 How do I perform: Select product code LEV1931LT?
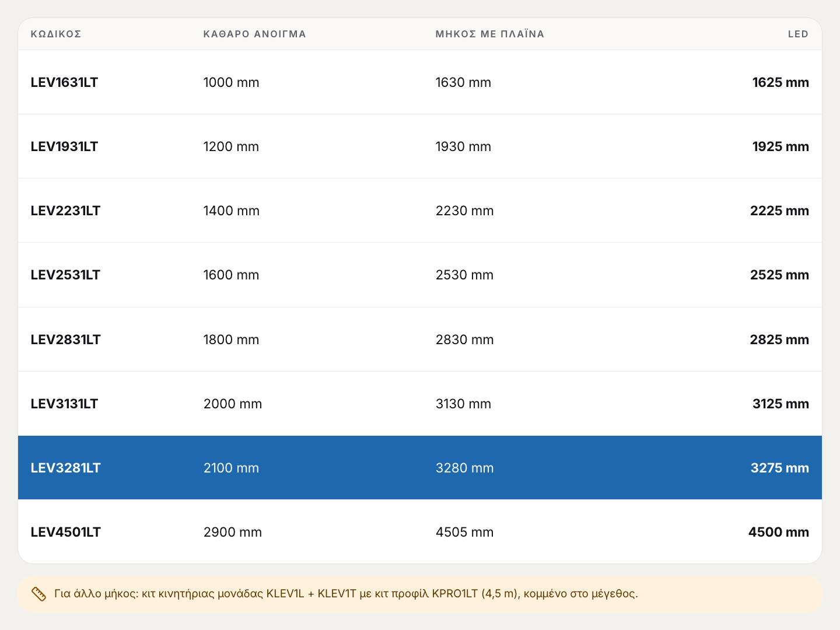click(x=64, y=146)
